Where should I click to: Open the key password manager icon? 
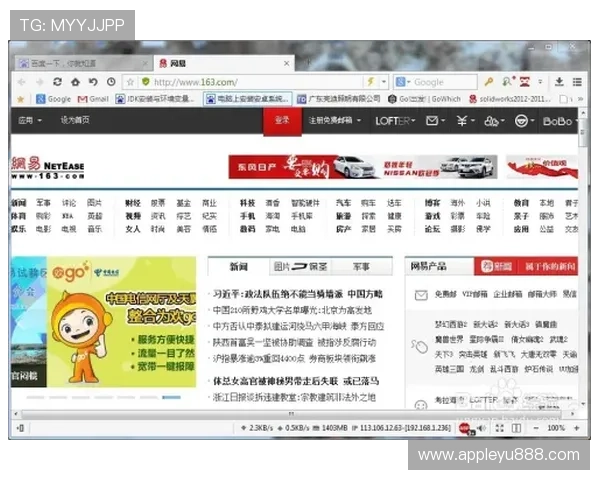coord(488,81)
